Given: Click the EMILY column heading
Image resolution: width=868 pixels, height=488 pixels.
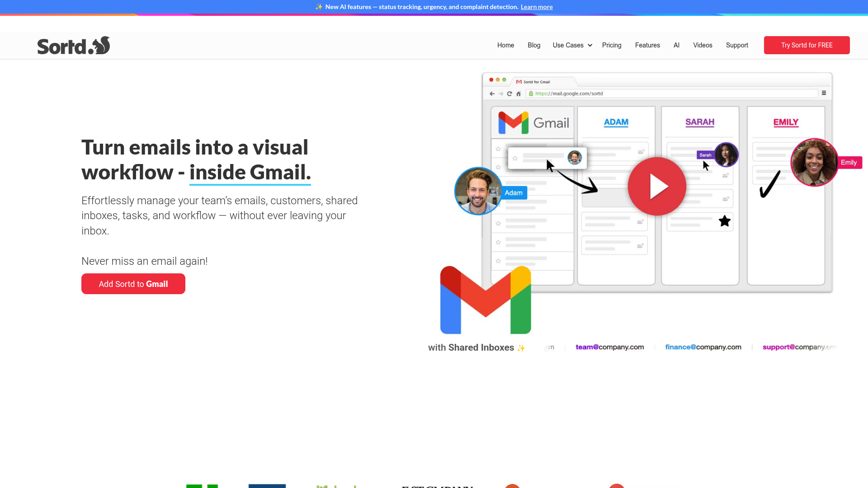Looking at the screenshot, I should point(786,122).
